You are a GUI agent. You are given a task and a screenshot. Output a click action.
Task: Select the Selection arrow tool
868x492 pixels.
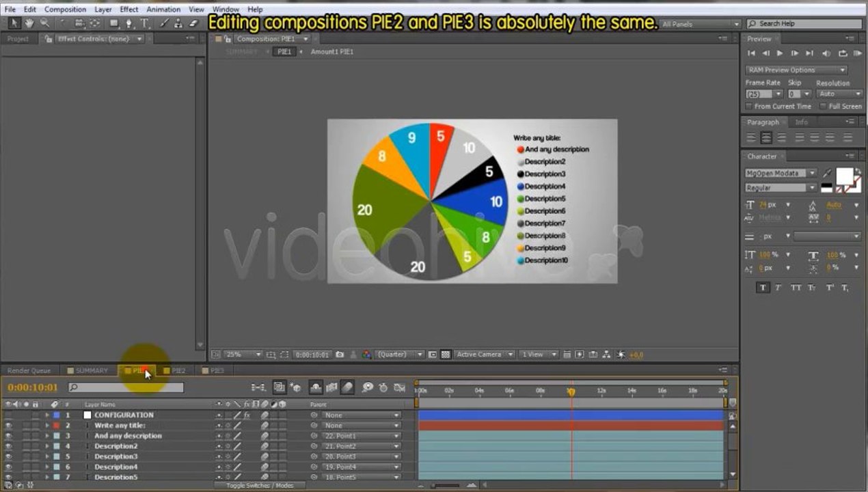pyautogui.click(x=14, y=23)
